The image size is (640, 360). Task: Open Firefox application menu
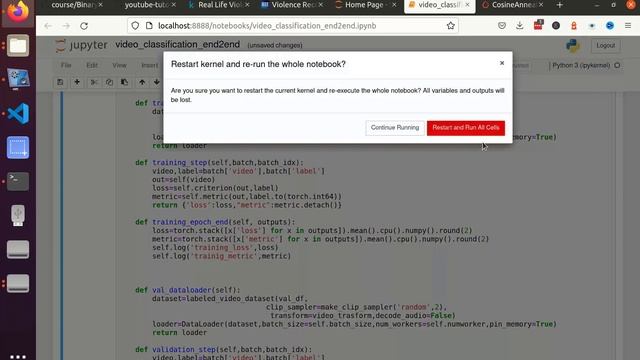click(628, 26)
